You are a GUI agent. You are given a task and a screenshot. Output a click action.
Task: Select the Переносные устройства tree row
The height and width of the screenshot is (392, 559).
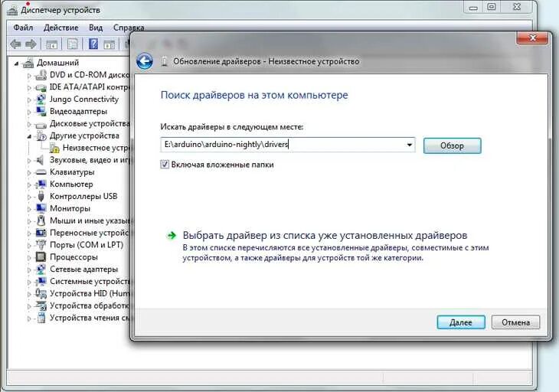pyautogui.click(x=83, y=233)
